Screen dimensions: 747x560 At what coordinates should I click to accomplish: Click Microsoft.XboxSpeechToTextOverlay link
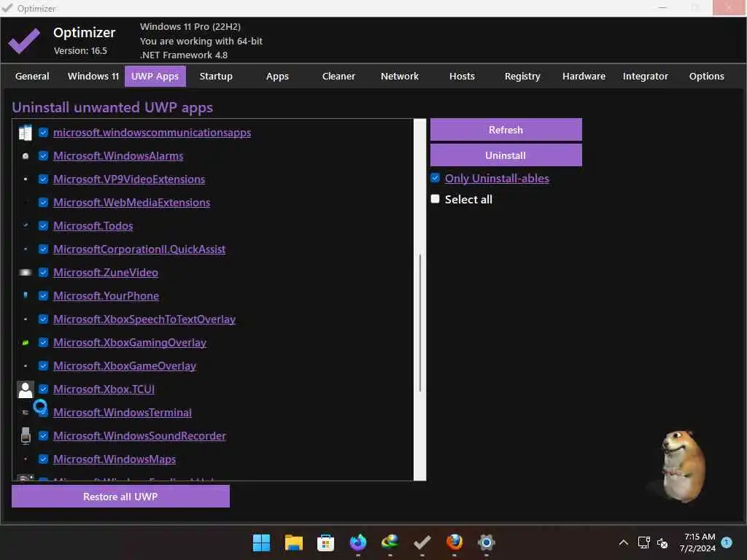tap(144, 319)
